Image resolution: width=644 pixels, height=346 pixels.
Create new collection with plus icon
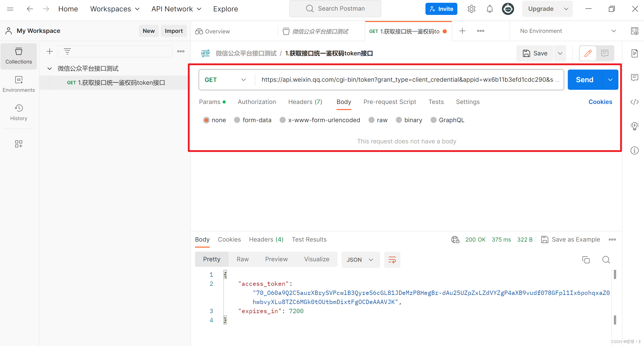pyautogui.click(x=50, y=52)
